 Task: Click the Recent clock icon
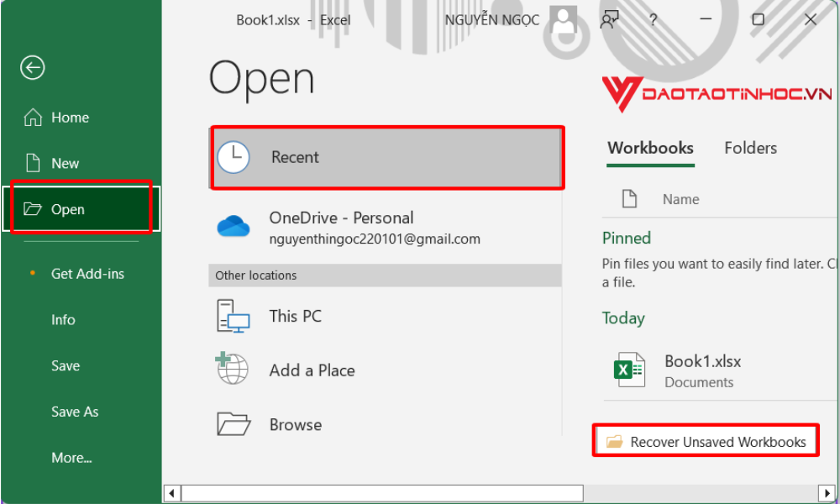pos(233,157)
